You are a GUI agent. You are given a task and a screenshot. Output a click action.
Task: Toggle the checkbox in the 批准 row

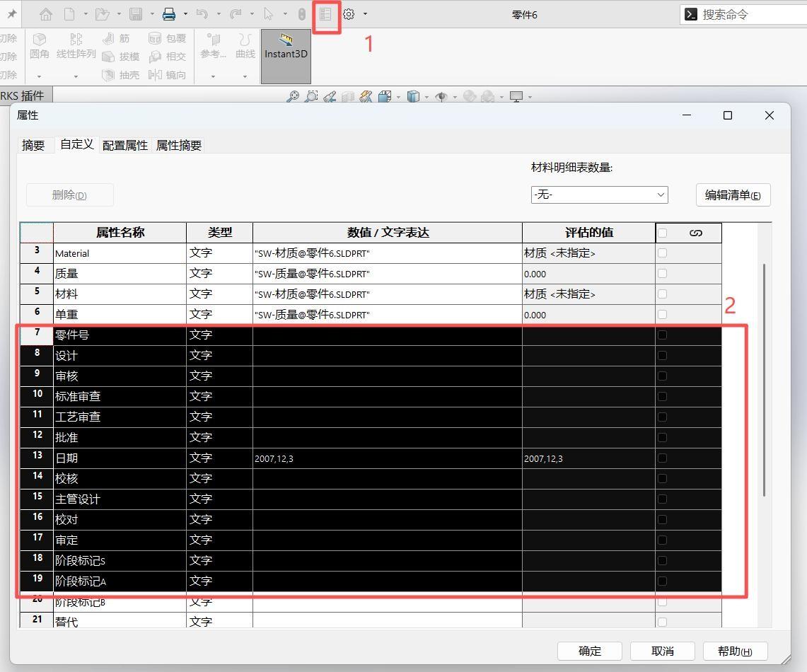663,437
